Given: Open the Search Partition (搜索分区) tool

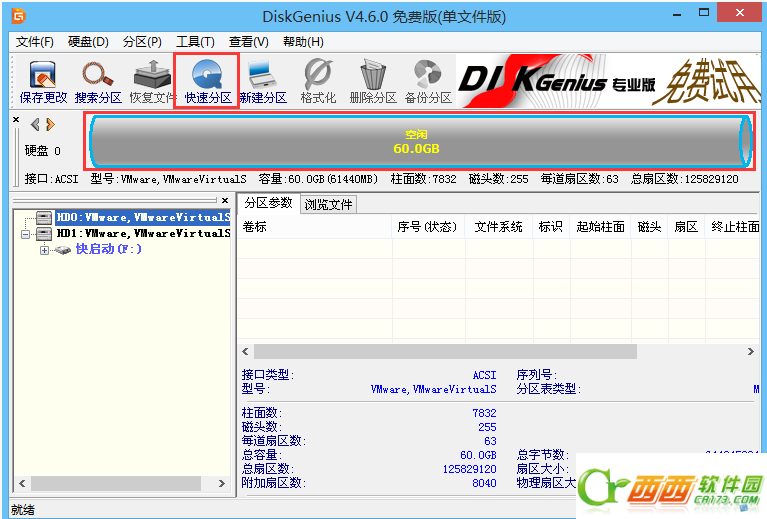Looking at the screenshot, I should click(x=98, y=82).
